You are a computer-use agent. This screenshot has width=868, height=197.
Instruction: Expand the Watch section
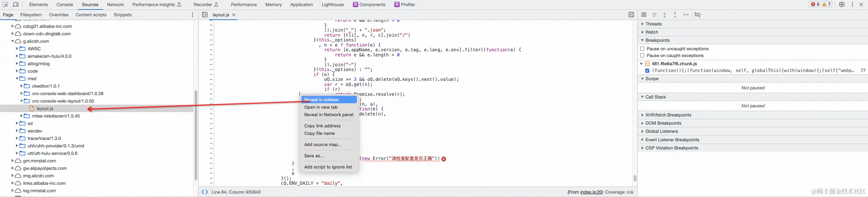(642, 32)
